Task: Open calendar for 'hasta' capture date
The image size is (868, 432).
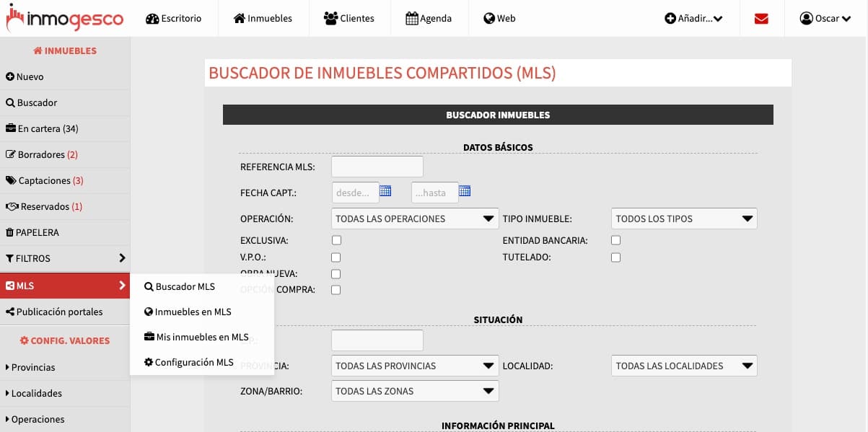Action: pos(465,191)
